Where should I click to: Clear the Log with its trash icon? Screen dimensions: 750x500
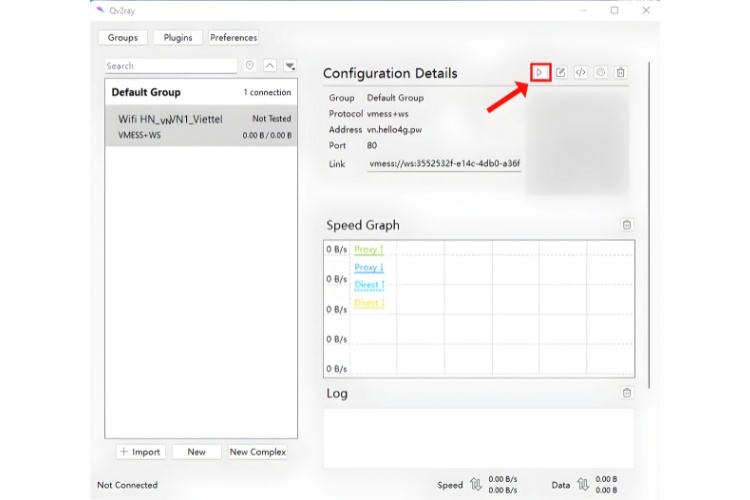click(627, 393)
